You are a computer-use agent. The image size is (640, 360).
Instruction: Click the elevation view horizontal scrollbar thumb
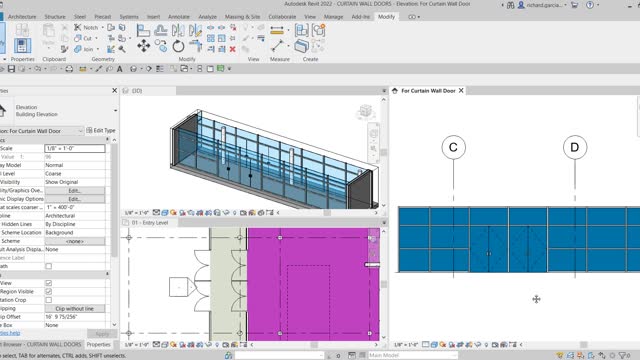[584, 345]
